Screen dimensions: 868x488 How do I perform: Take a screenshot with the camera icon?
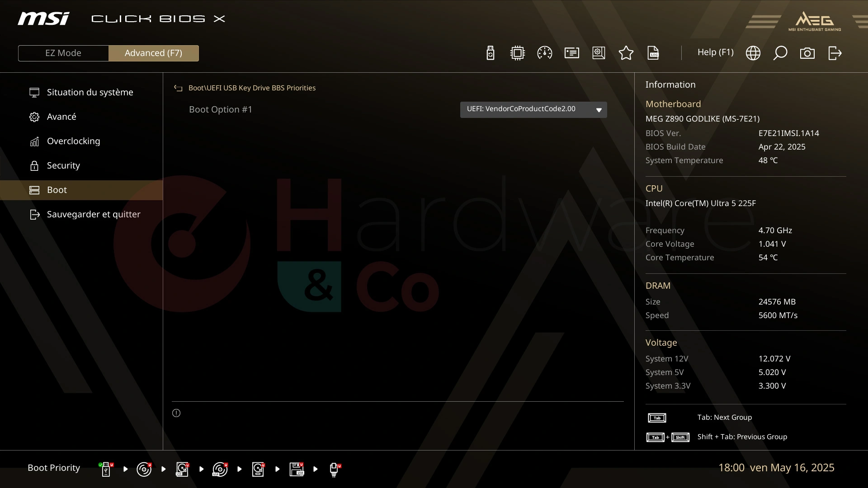807,53
